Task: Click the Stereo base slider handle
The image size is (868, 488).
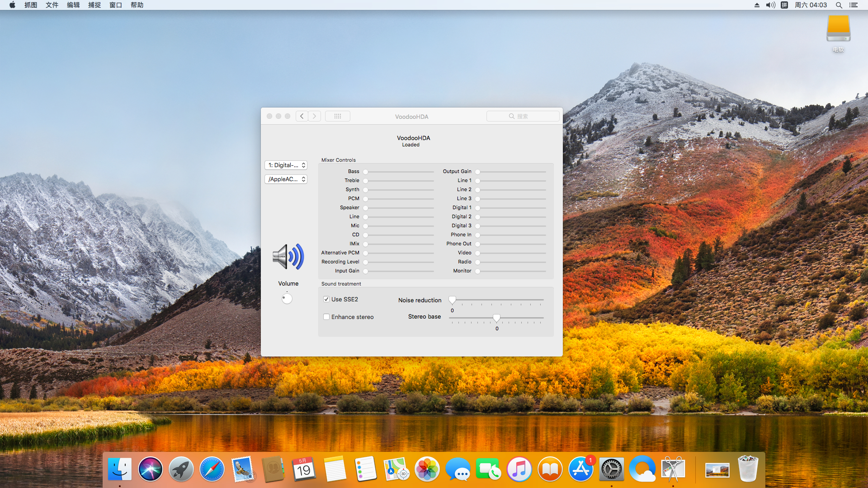Action: coord(496,318)
